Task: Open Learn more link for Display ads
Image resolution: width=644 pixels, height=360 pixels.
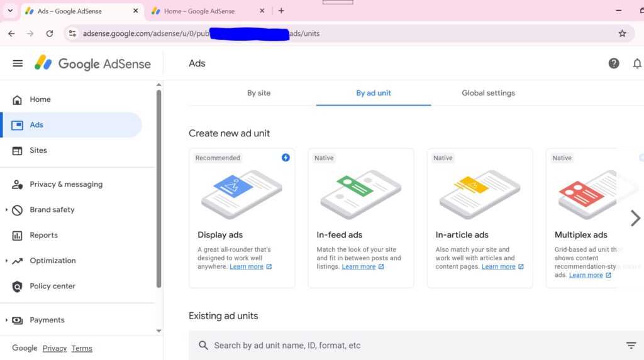Action: (247, 267)
